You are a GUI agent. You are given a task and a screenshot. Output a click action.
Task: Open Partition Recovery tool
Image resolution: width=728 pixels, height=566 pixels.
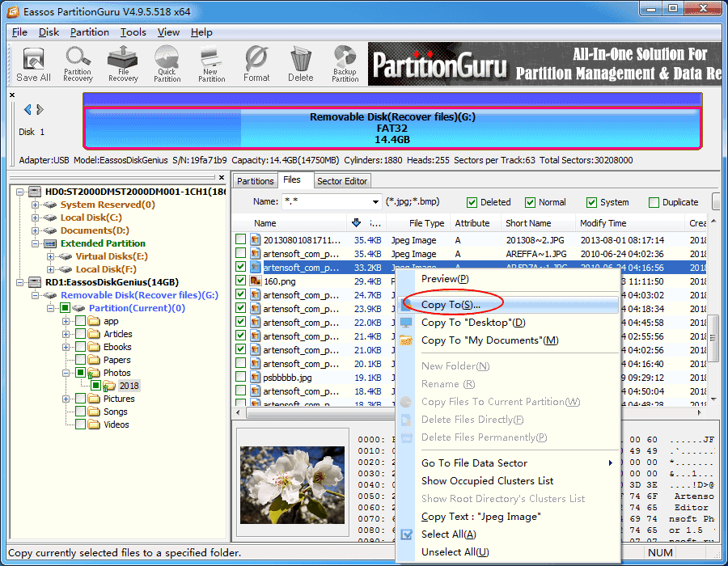(78, 65)
